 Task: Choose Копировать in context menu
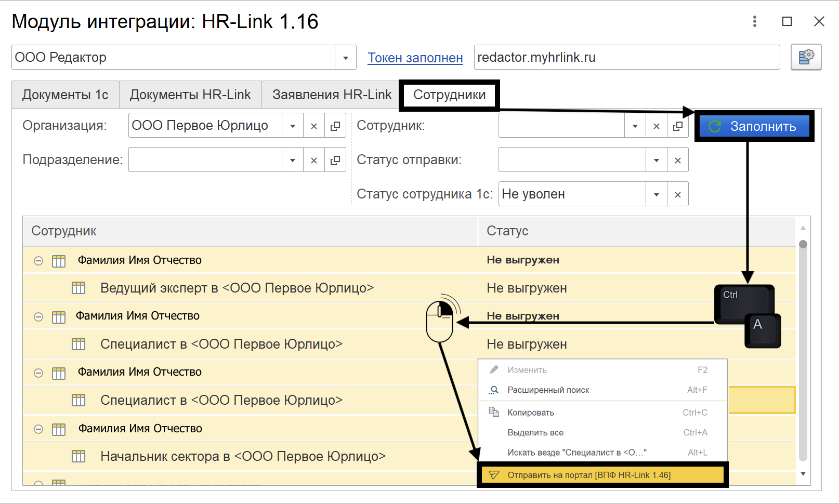(602, 413)
